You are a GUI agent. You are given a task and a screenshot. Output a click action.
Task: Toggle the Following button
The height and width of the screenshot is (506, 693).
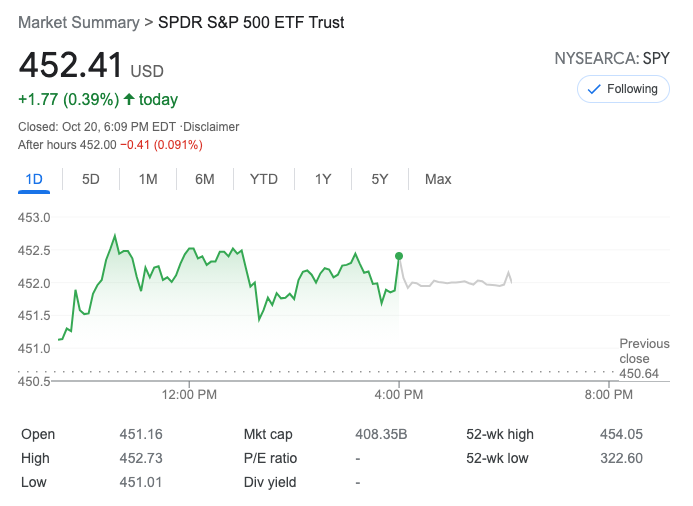pos(623,89)
